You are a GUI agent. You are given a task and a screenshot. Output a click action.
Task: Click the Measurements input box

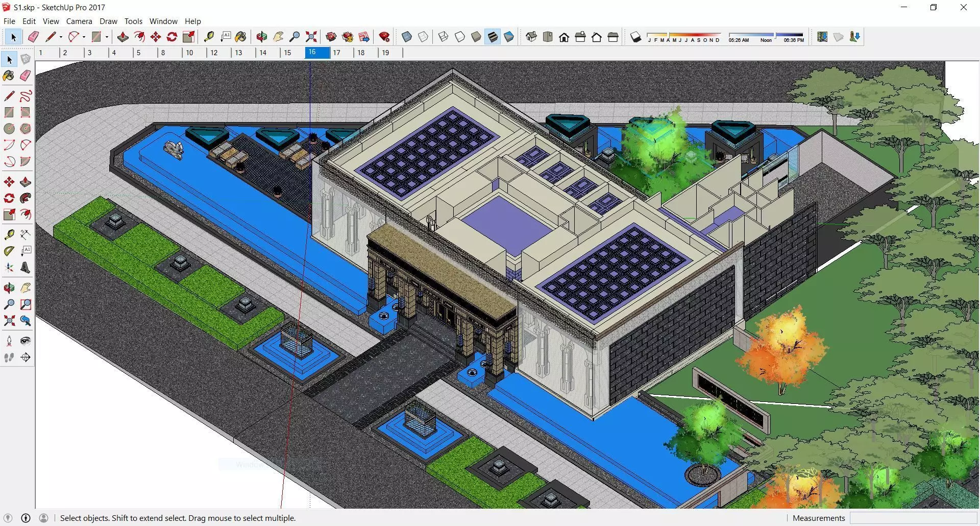coord(913,518)
